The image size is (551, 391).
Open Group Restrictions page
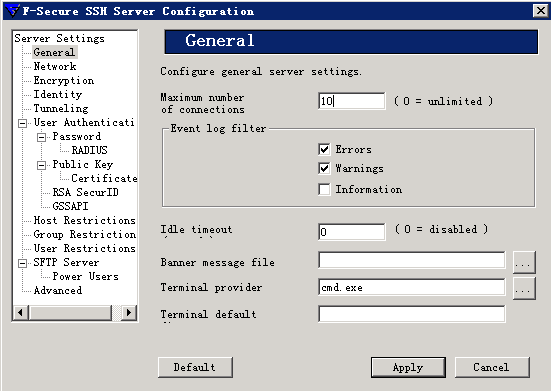coord(85,234)
